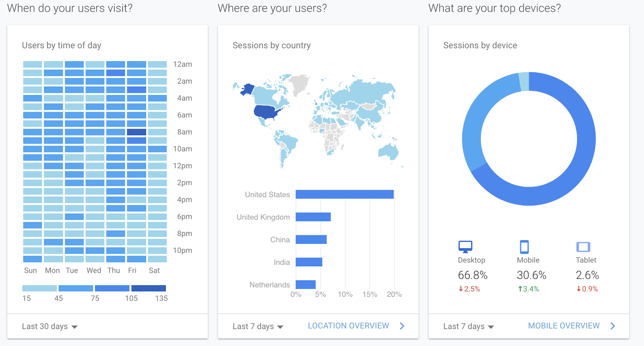Click the Mobile increase green arrow
The width and height of the screenshot is (644, 346).
coord(520,289)
